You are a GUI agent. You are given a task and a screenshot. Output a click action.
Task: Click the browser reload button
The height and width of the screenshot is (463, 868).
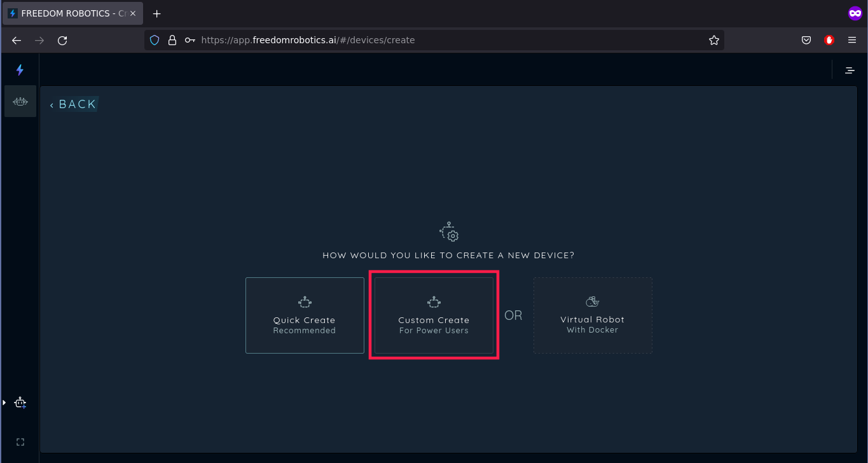62,40
